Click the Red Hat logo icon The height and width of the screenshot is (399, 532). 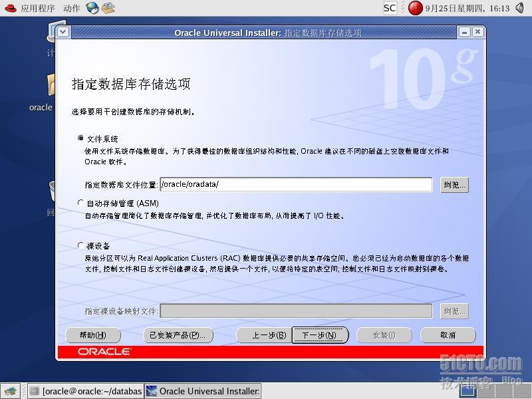click(x=11, y=8)
